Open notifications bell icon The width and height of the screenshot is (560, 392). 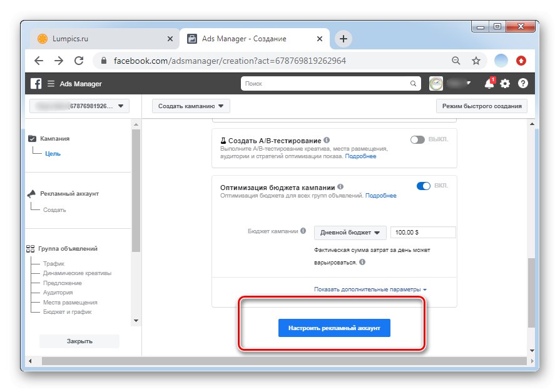(489, 83)
